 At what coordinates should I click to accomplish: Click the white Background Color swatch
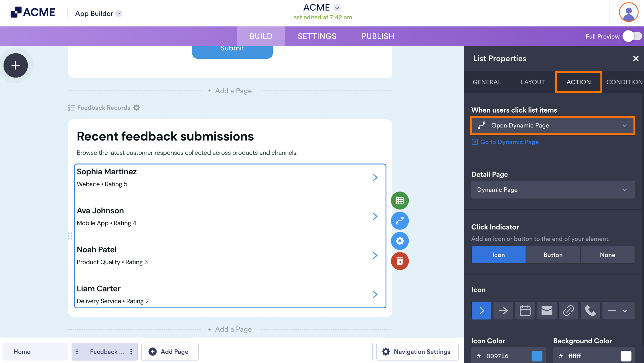pyautogui.click(x=626, y=356)
